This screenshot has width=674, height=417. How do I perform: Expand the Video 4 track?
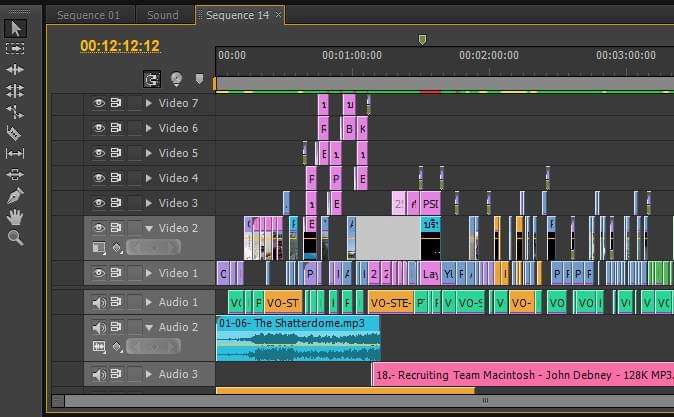tap(149, 178)
